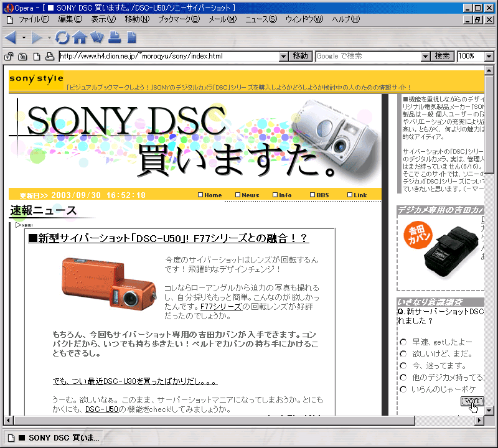
Task: Open the Info link in page navigation
Action: click(x=282, y=195)
